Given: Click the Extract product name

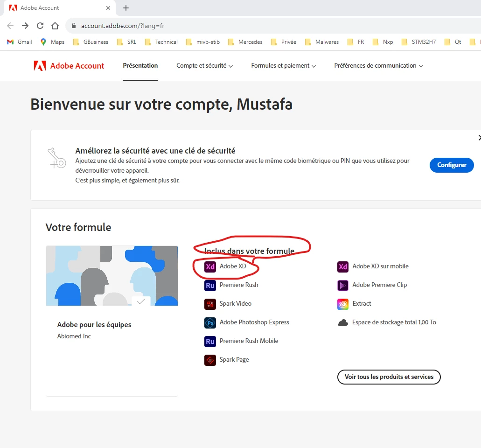Looking at the screenshot, I should [x=362, y=304].
